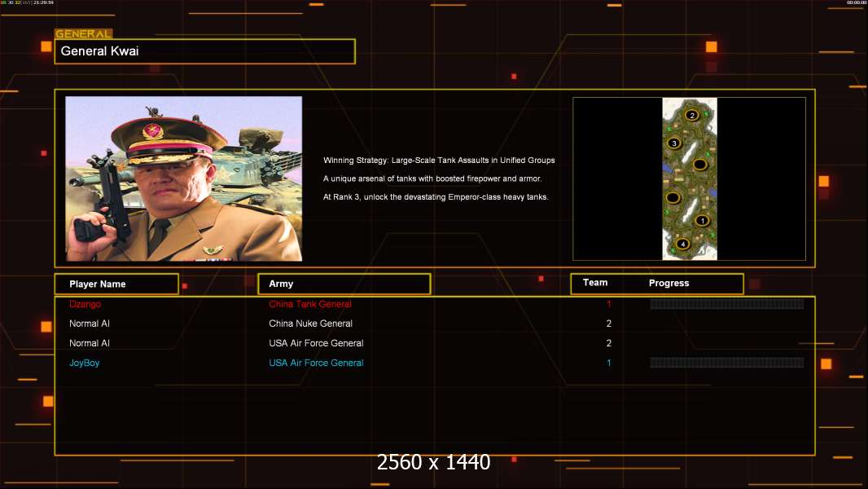Click JoyBoy's blue USA Air Force General
868x489 pixels.
tap(316, 363)
